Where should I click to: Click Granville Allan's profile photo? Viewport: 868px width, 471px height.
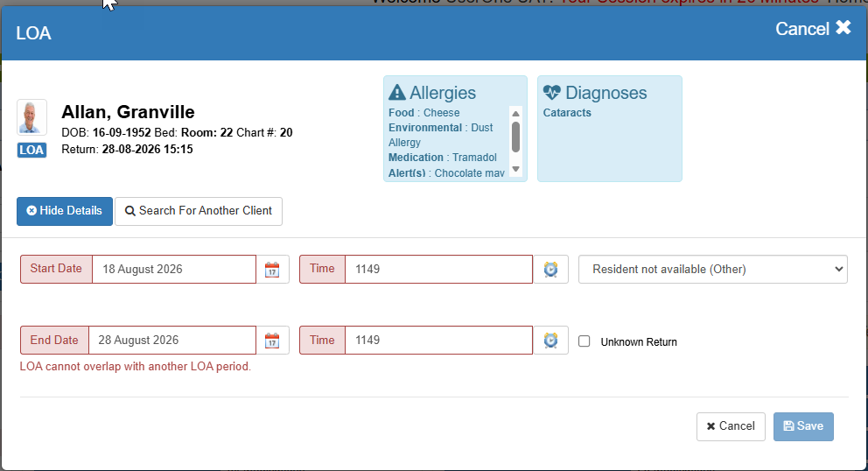click(x=31, y=117)
